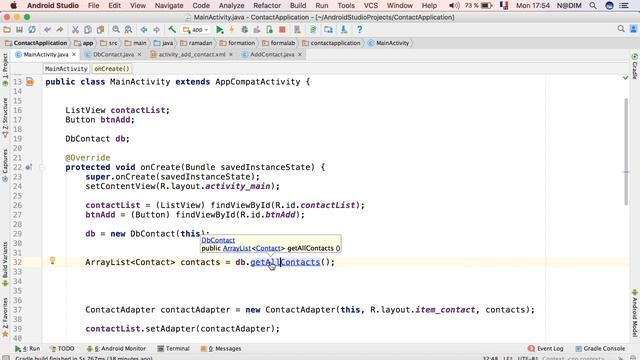Navigate Forward with the right arrow icon
640x360 pixels.
click(156, 29)
